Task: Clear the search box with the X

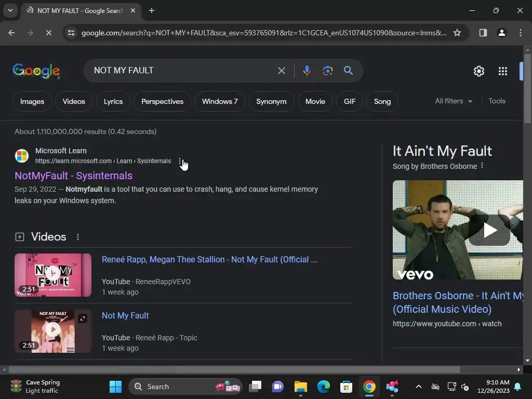Action: [281, 71]
